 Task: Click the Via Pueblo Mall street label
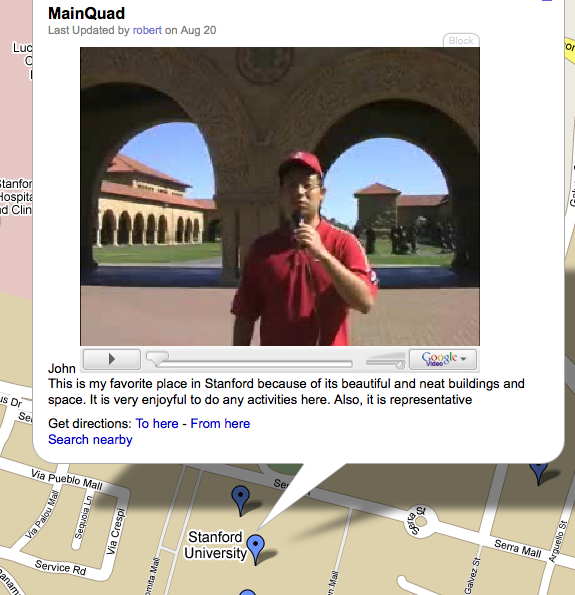[x=67, y=479]
